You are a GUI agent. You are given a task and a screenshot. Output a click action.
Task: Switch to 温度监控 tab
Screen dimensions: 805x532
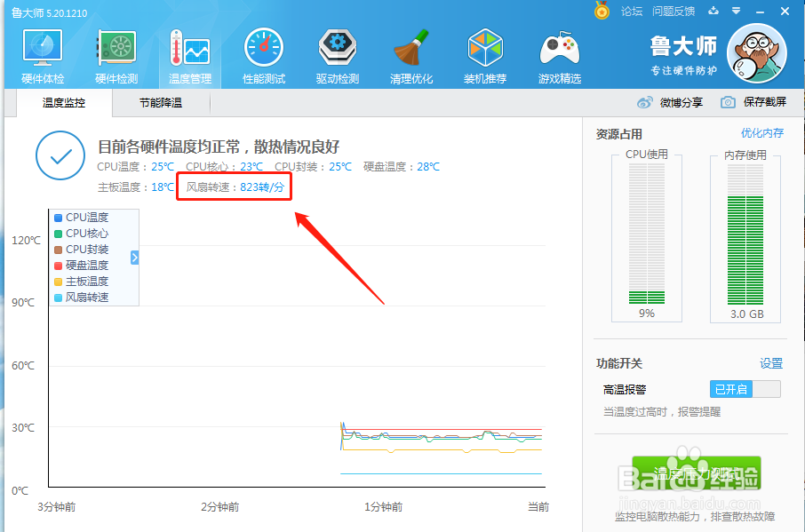(x=64, y=103)
